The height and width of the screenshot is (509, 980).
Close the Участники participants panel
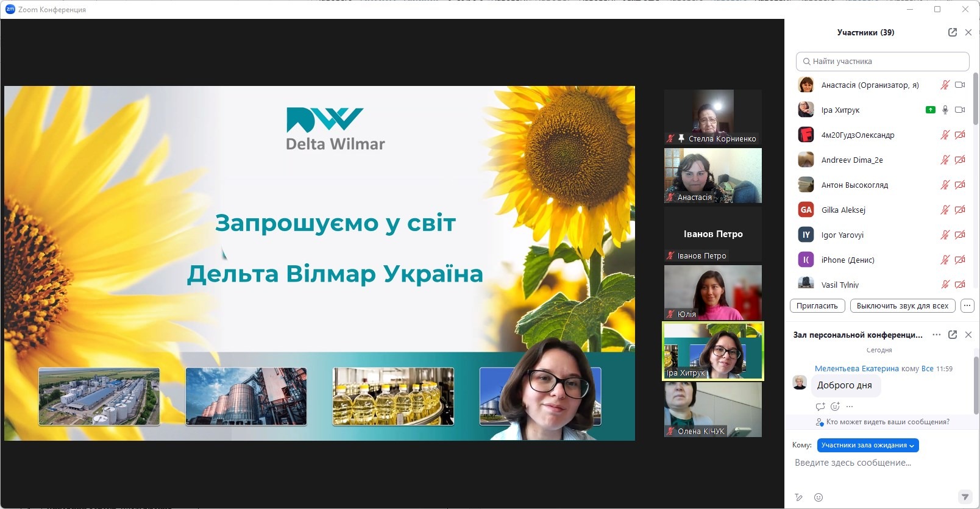click(968, 32)
